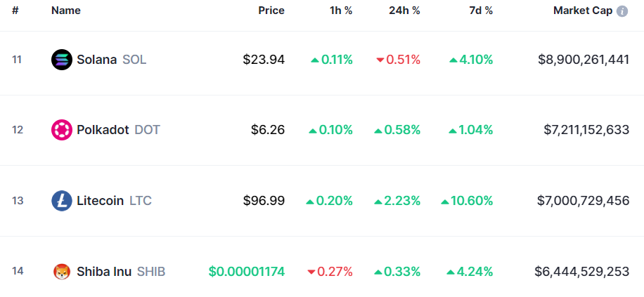Viewport: 644px width, 297px height.
Task: Click the Litecoin blue logo icon
Action: (62, 201)
